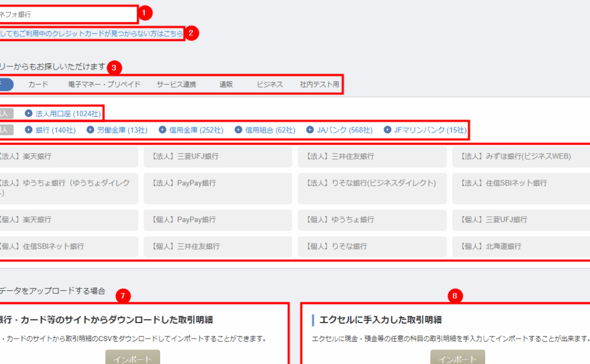Select the サービス連携 tab
Image resolution: width=590 pixels, height=364 pixels.
click(x=176, y=85)
